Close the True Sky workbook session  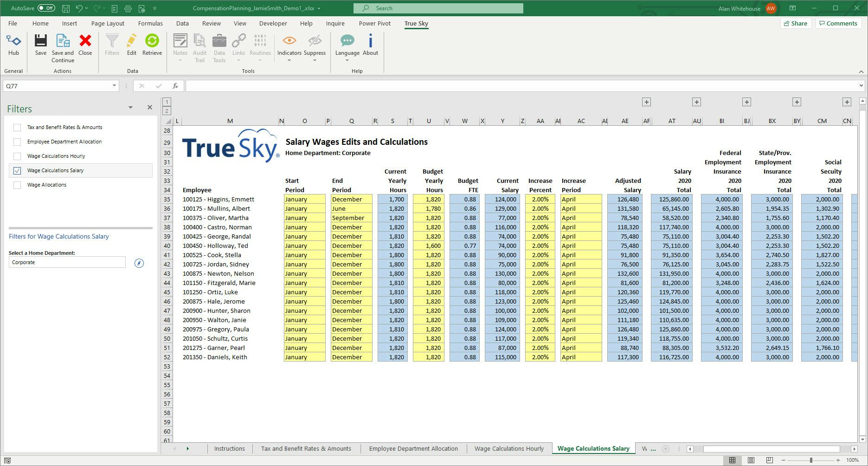pyautogui.click(x=85, y=46)
